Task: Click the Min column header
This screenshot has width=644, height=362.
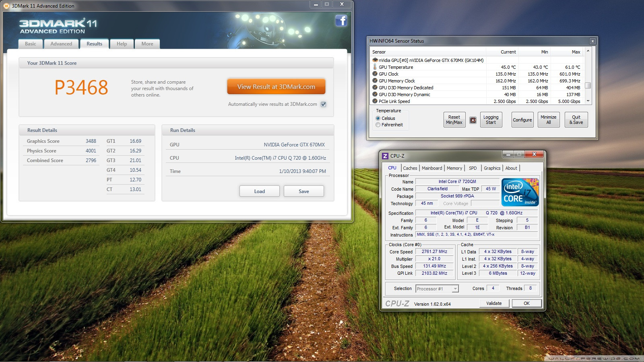Action: [534, 52]
